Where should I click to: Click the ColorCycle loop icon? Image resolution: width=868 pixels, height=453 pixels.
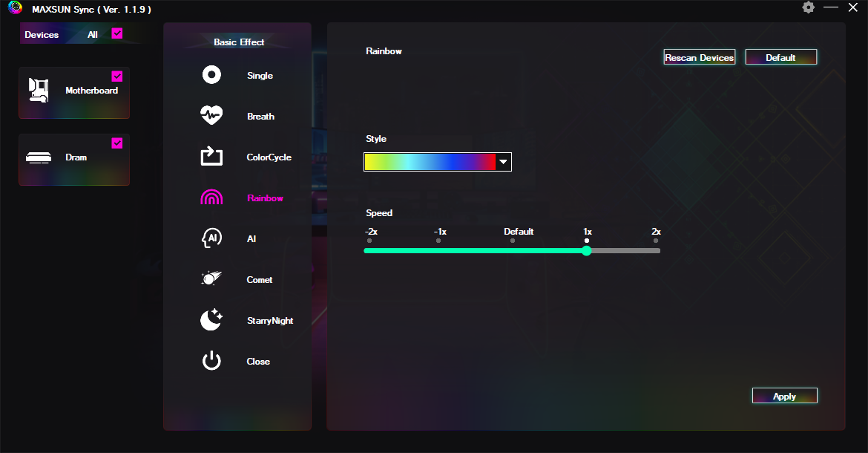(x=211, y=156)
